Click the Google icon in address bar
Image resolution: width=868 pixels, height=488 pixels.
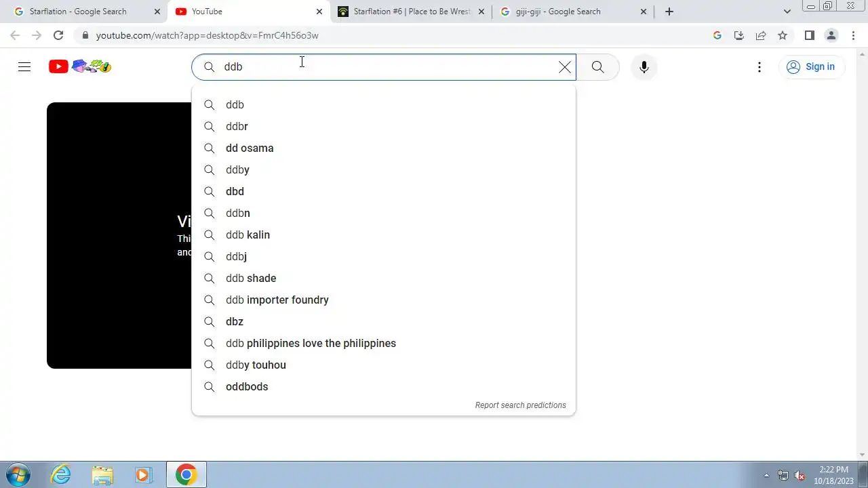tap(717, 35)
